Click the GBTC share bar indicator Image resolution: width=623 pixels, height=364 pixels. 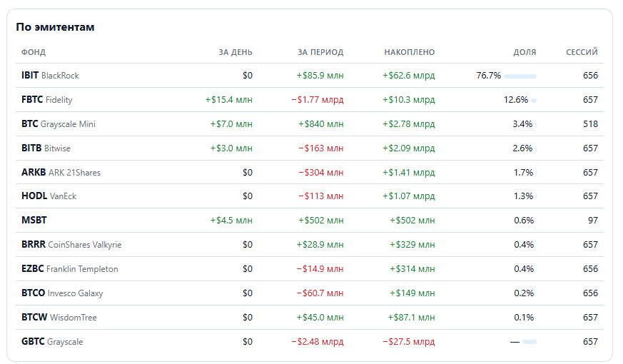click(x=530, y=342)
